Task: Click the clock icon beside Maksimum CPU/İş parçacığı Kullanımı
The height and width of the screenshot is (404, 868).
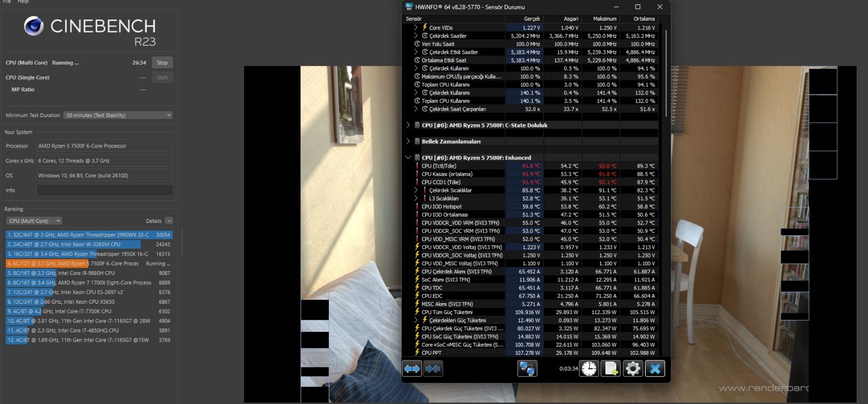Action: [417, 76]
